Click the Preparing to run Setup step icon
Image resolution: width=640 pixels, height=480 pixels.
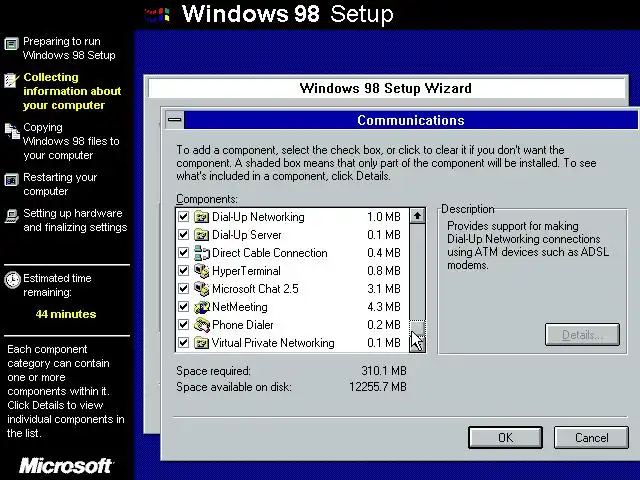(x=11, y=43)
